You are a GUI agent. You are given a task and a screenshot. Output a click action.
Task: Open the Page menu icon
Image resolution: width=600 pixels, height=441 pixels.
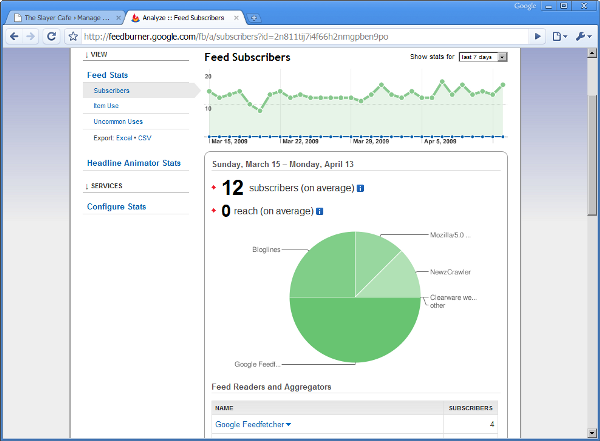[x=559, y=36]
